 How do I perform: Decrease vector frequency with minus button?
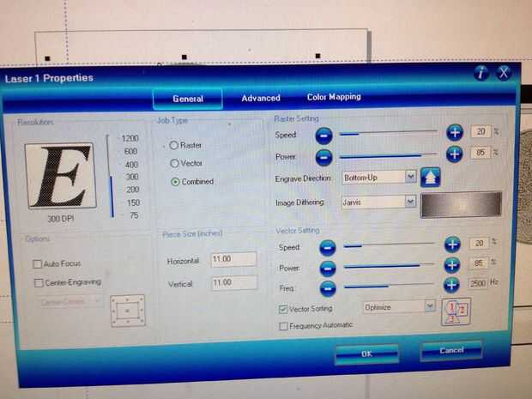point(328,288)
